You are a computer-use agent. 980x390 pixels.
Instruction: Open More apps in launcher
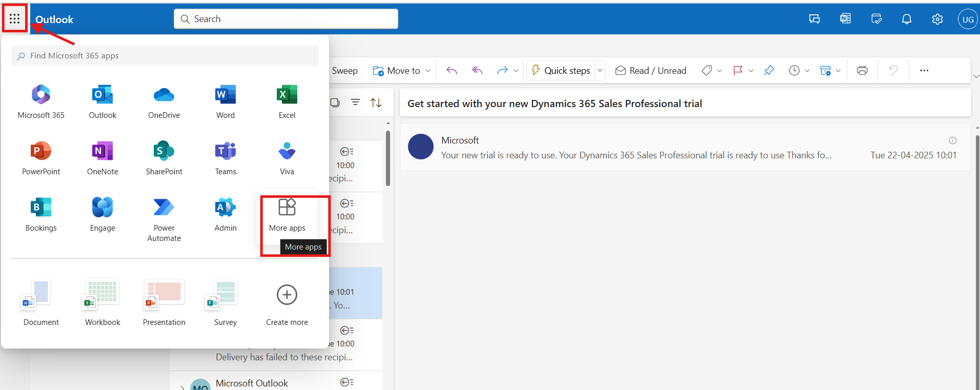(287, 214)
